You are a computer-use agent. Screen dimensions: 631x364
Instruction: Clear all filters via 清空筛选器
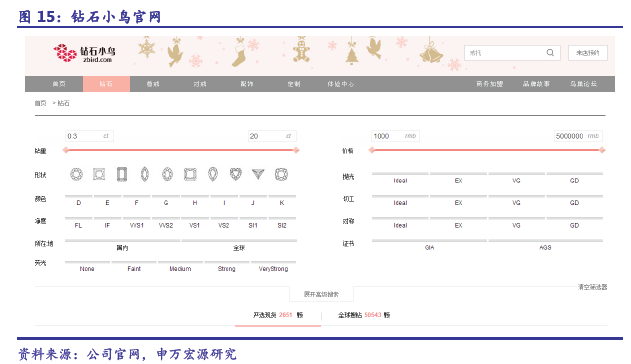coord(592,287)
